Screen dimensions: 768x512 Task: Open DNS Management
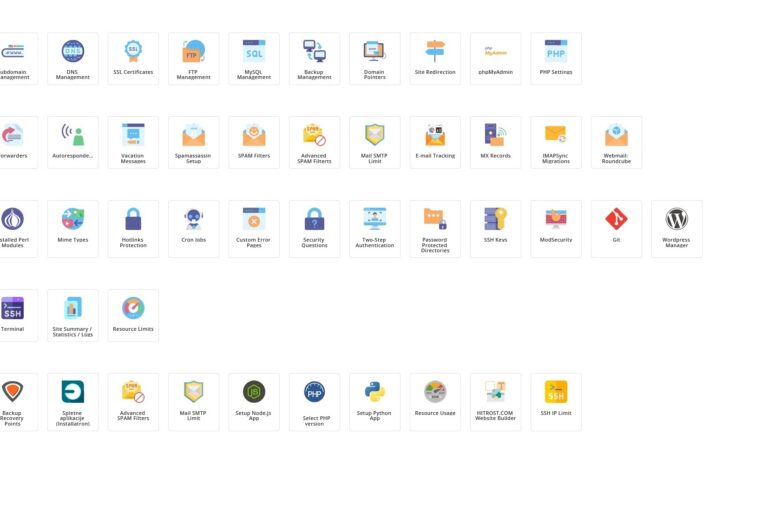(73, 58)
